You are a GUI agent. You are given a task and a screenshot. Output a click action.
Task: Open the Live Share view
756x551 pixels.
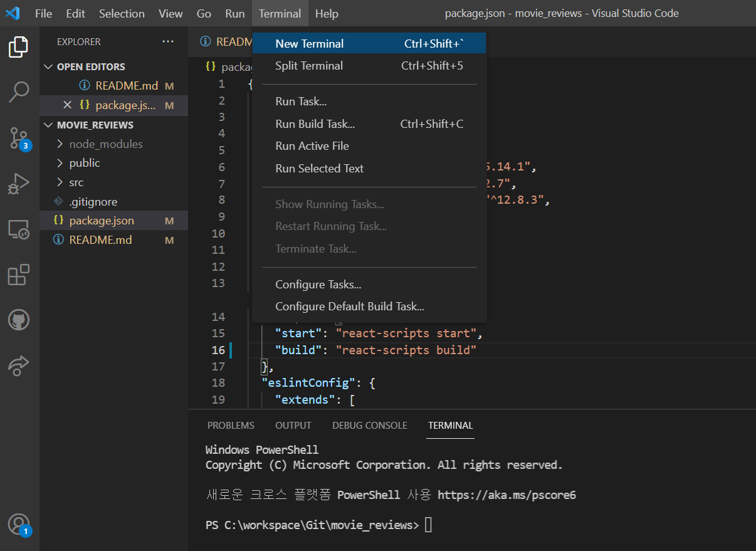[19, 365]
